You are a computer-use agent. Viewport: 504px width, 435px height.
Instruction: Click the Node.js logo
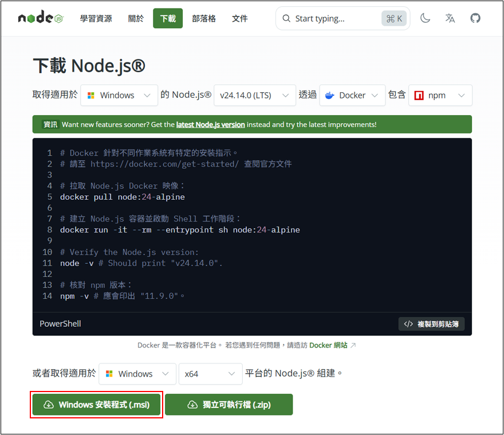tap(40, 18)
